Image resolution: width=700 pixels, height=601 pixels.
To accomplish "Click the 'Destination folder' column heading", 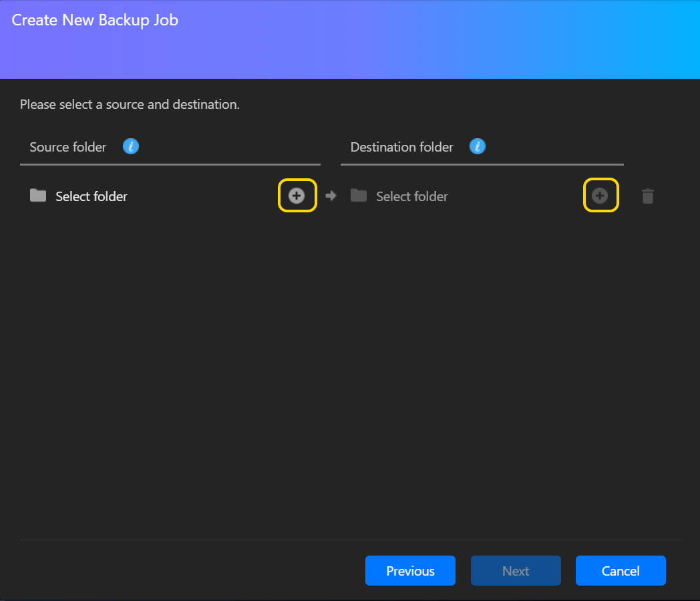I will (x=401, y=147).
